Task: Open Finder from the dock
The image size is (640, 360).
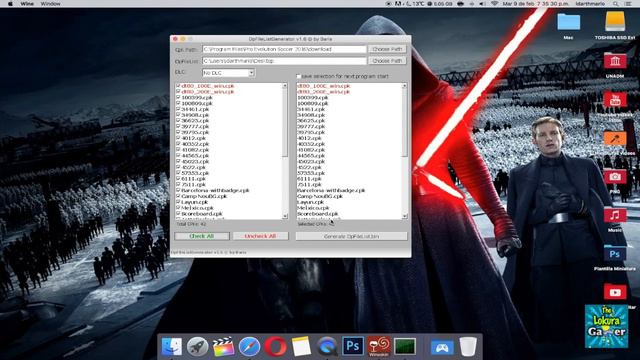Action: [172, 347]
